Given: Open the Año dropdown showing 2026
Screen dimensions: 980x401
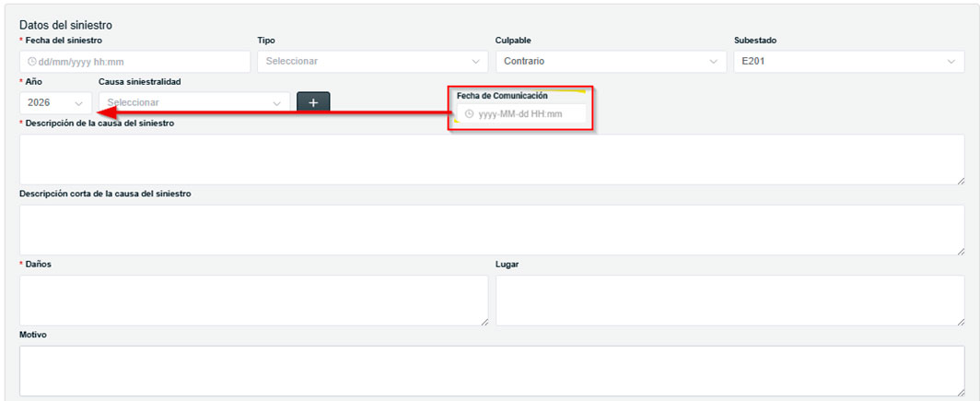Looking at the screenshot, I should coord(55,103).
